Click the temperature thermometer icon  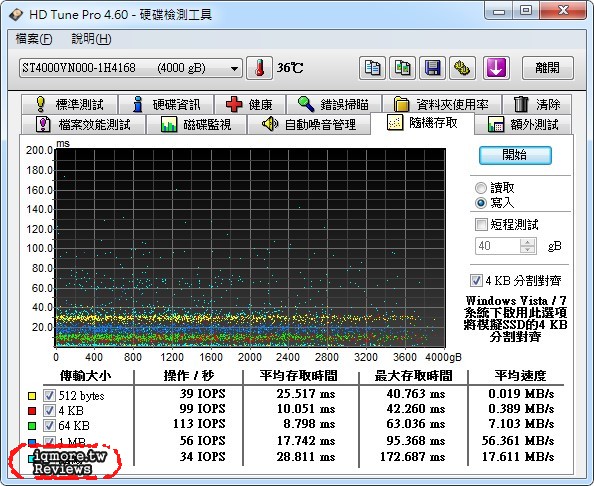point(259,68)
